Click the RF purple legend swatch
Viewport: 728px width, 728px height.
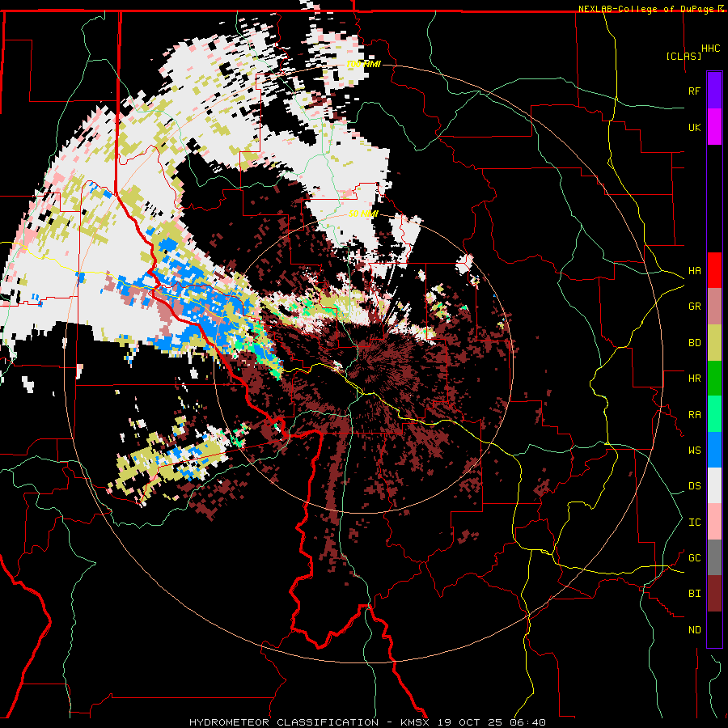(x=714, y=91)
